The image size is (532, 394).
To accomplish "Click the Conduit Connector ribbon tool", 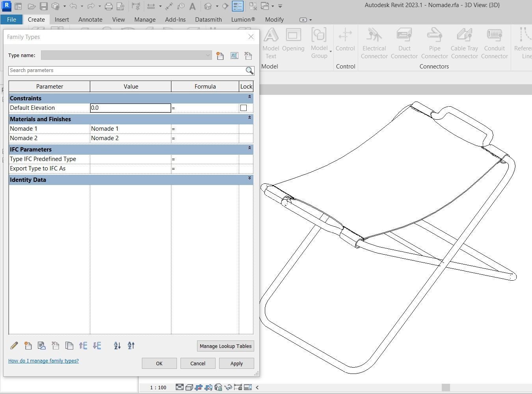I will pos(495,44).
